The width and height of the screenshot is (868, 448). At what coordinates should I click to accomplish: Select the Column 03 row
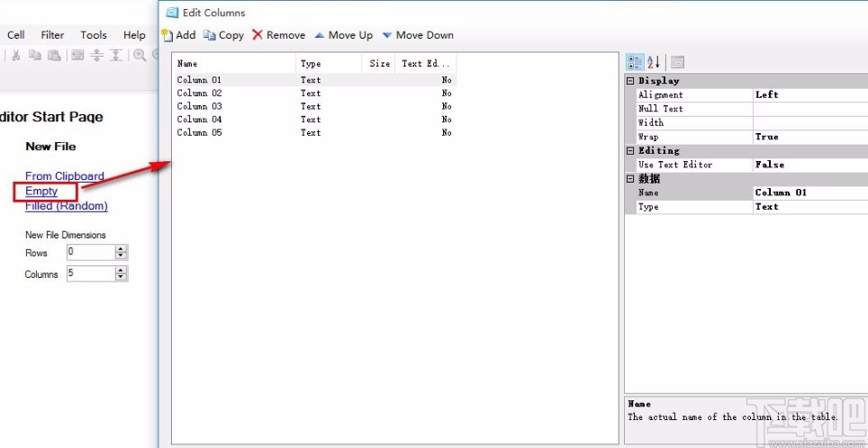coord(316,106)
